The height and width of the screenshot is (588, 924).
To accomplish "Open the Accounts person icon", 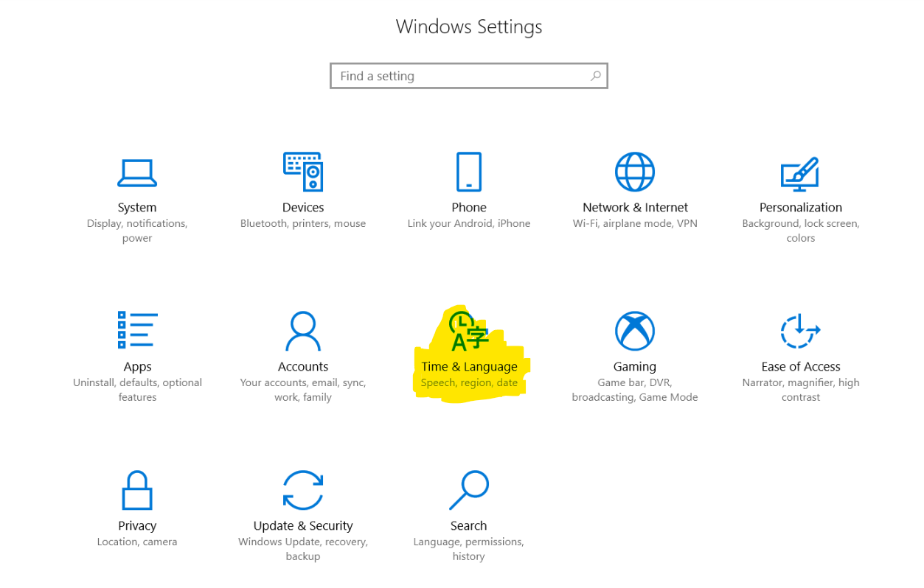I will pyautogui.click(x=303, y=331).
